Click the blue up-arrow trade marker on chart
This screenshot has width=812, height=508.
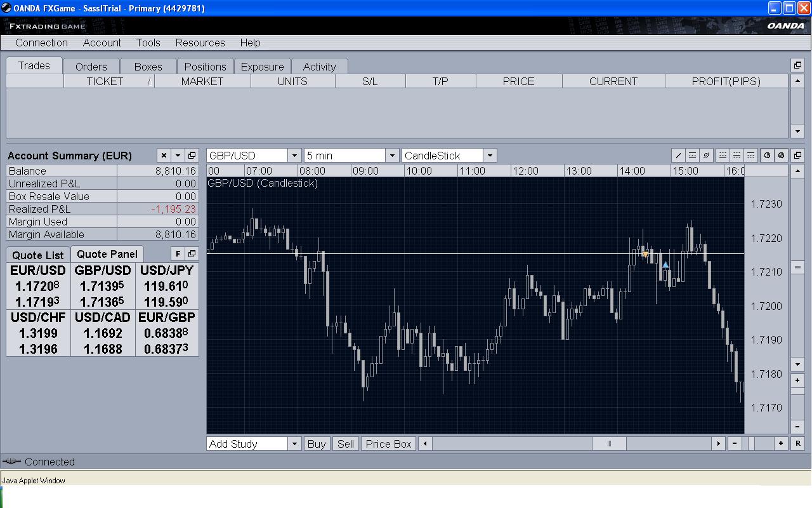pyautogui.click(x=665, y=265)
